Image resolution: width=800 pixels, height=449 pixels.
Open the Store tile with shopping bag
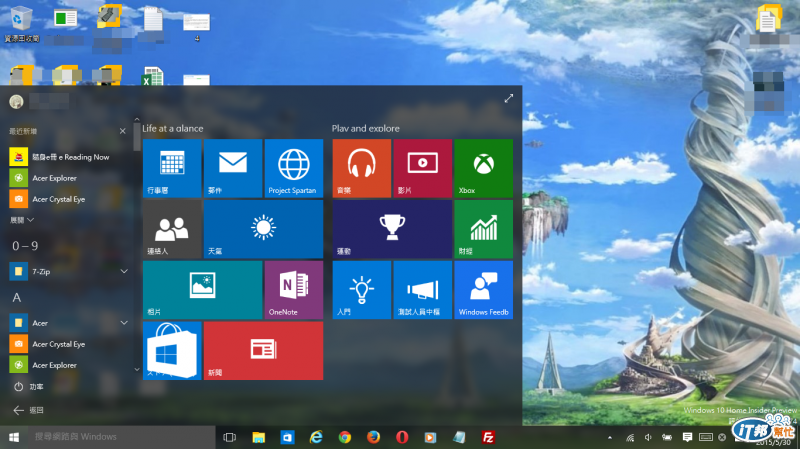point(172,351)
